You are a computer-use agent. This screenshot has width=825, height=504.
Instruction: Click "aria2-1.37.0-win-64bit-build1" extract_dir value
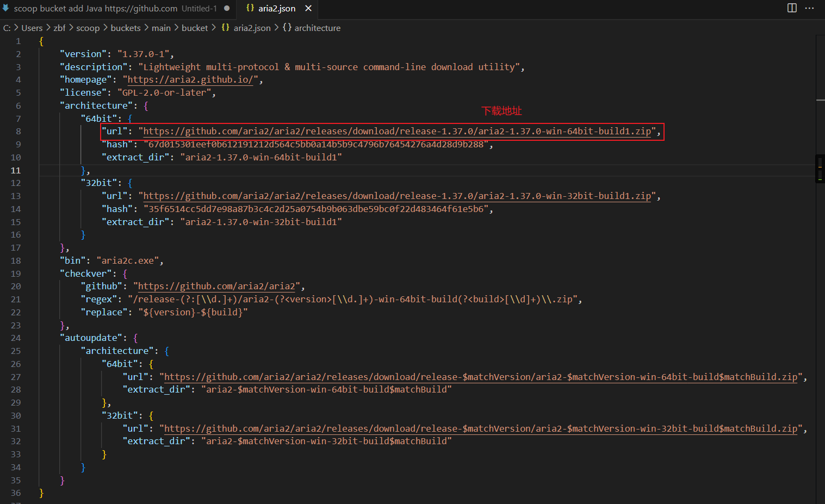[261, 157]
